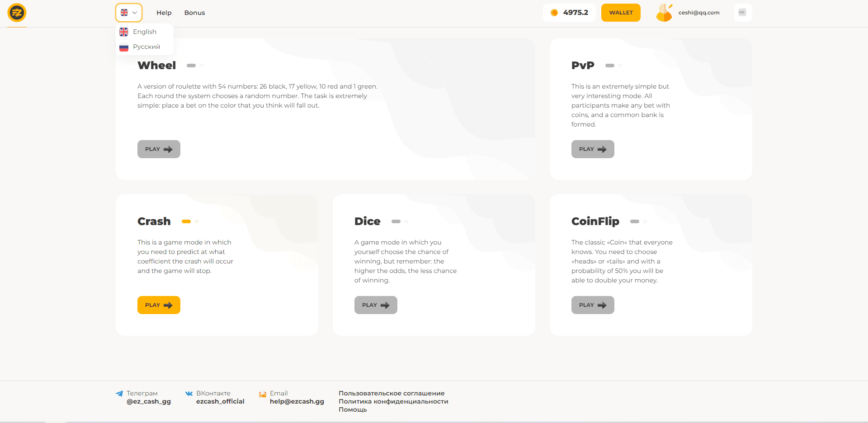Toggle the Wheel card slide indicator
Viewport: 868px width, 423px height.
point(191,66)
